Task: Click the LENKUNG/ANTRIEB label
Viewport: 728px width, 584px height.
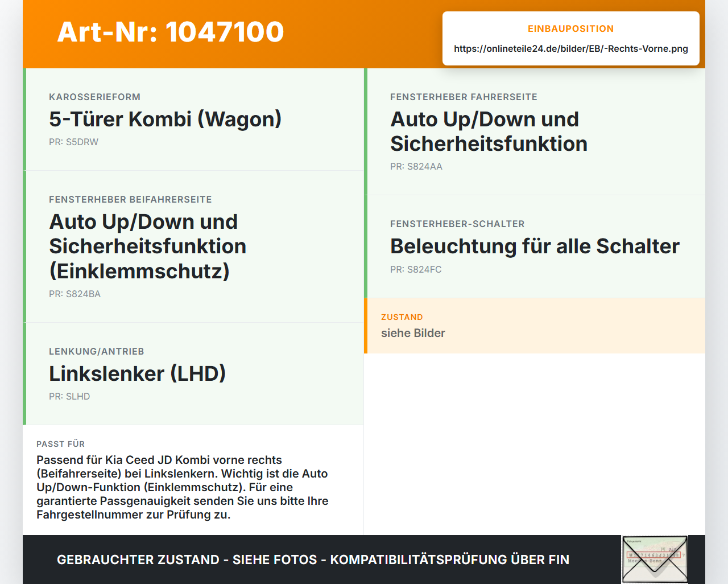Action: (x=97, y=352)
